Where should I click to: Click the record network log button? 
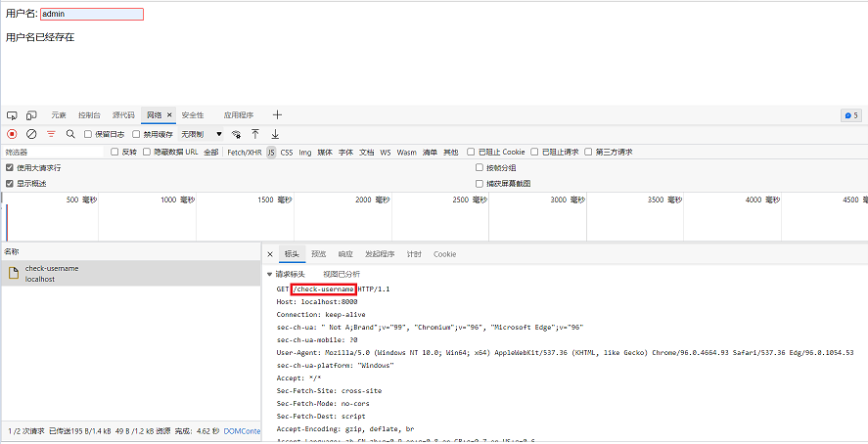(12, 134)
